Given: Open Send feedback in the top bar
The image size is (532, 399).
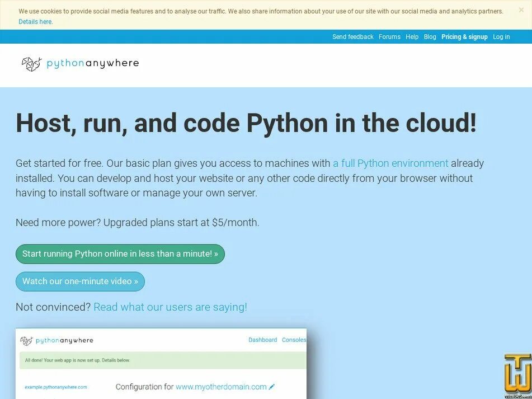Looking at the screenshot, I should click(352, 36).
